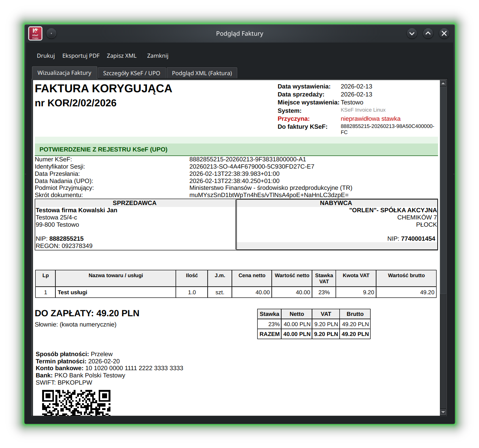
Task: Export invoice via Eksportuj PDF
Action: click(x=81, y=55)
